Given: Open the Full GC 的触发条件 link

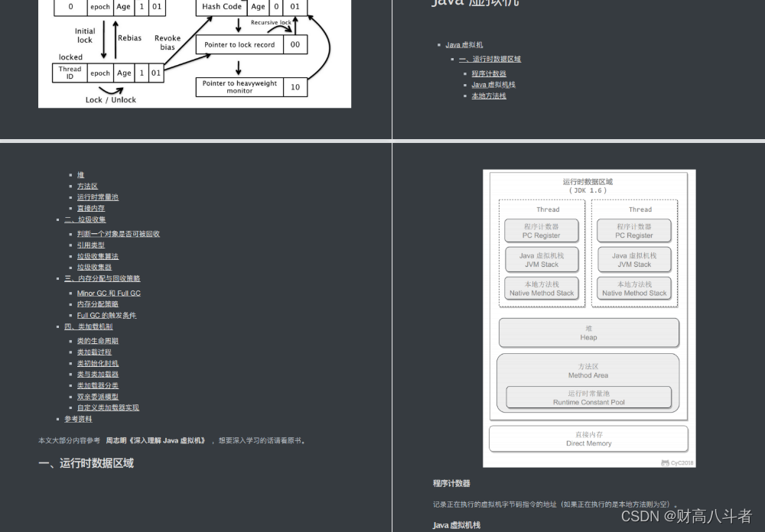Looking at the screenshot, I should 106,315.
